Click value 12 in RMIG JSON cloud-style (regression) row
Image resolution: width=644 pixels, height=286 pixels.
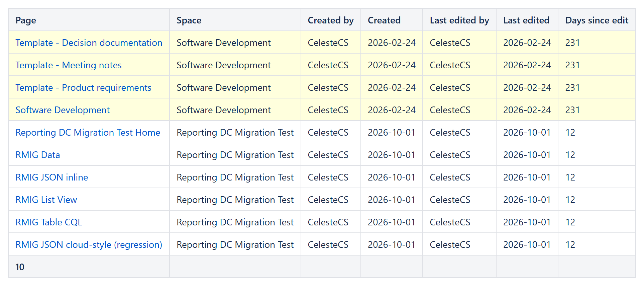point(570,244)
